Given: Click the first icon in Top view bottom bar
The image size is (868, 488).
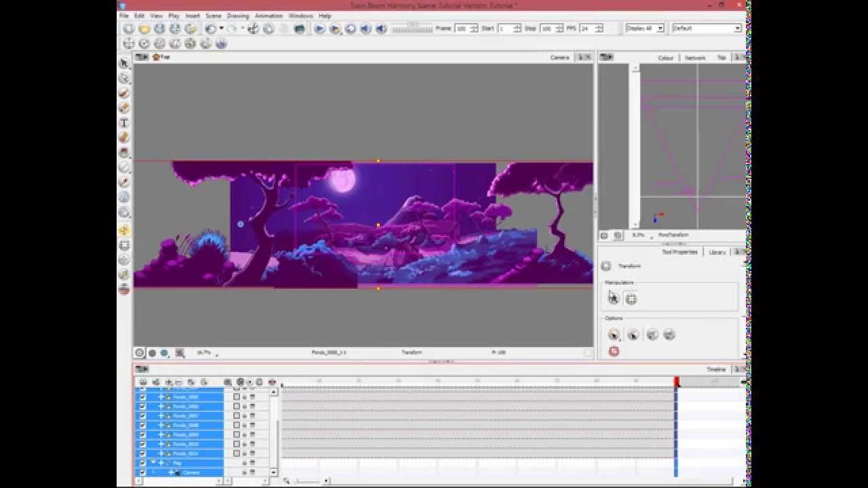Looking at the screenshot, I should [604, 235].
